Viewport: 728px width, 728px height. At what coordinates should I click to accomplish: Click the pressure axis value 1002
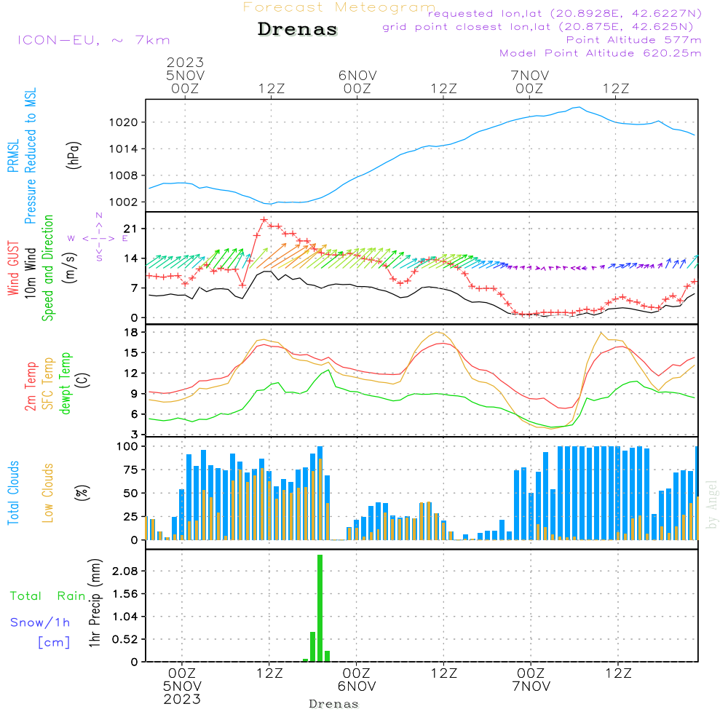click(124, 202)
